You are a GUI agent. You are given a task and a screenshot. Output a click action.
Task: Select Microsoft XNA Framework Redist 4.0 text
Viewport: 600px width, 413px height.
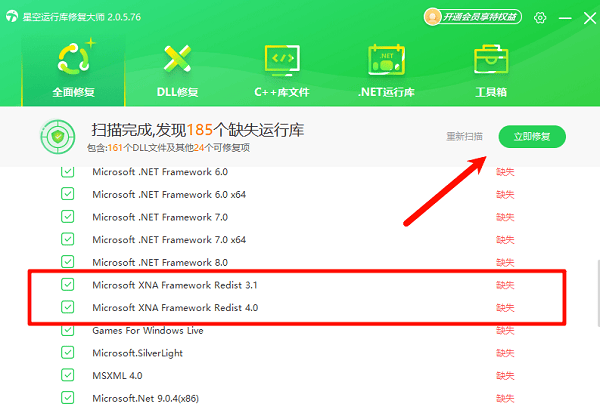[175, 307]
